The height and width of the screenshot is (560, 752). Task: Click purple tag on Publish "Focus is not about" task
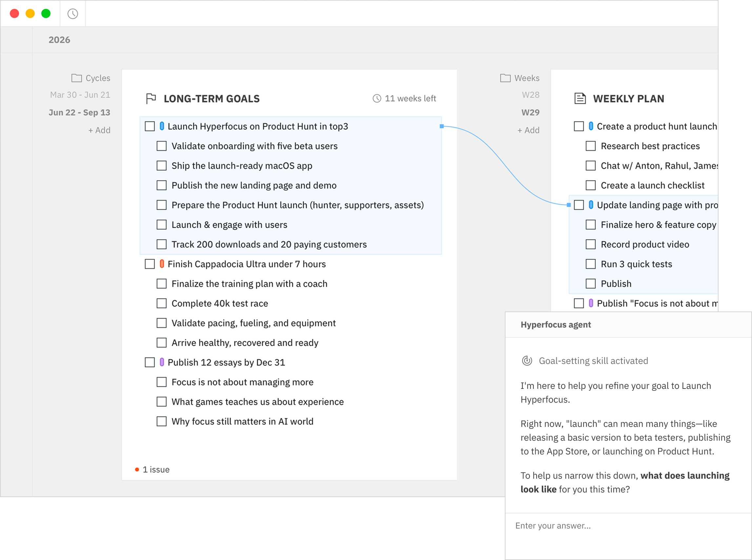coord(591,303)
